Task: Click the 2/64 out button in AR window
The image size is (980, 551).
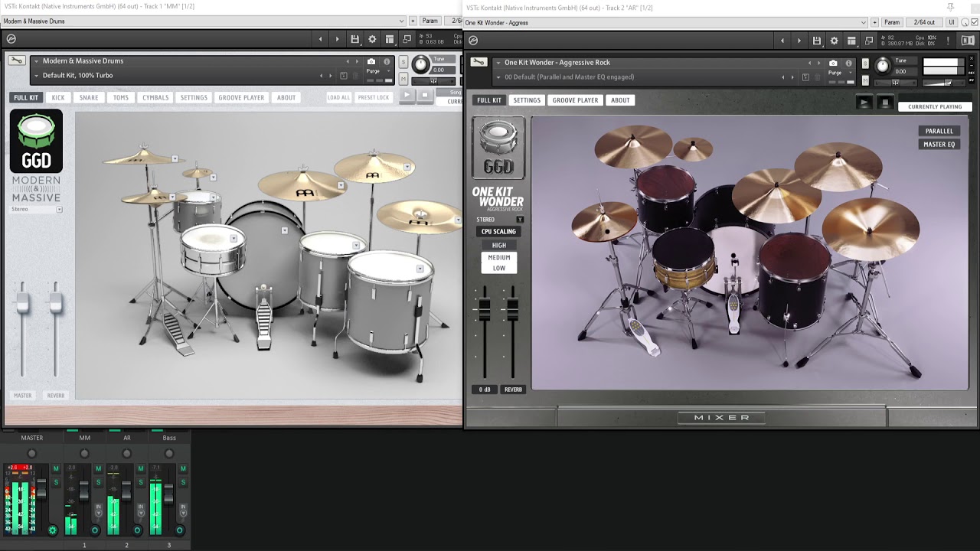Action: 925,22
